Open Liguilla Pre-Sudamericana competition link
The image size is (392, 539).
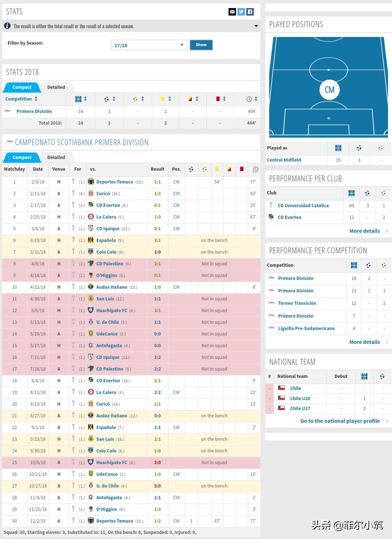tap(306, 328)
